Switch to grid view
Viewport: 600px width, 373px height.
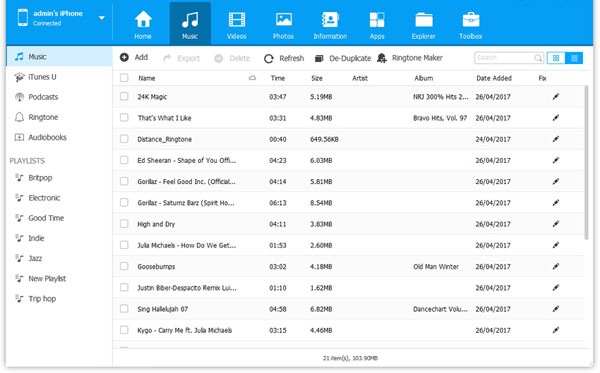[x=556, y=58]
